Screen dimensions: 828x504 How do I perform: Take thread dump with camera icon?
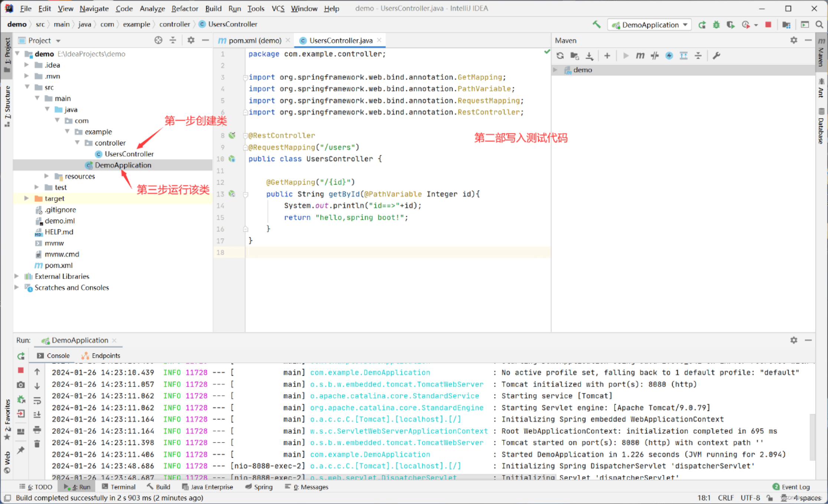pyautogui.click(x=21, y=385)
